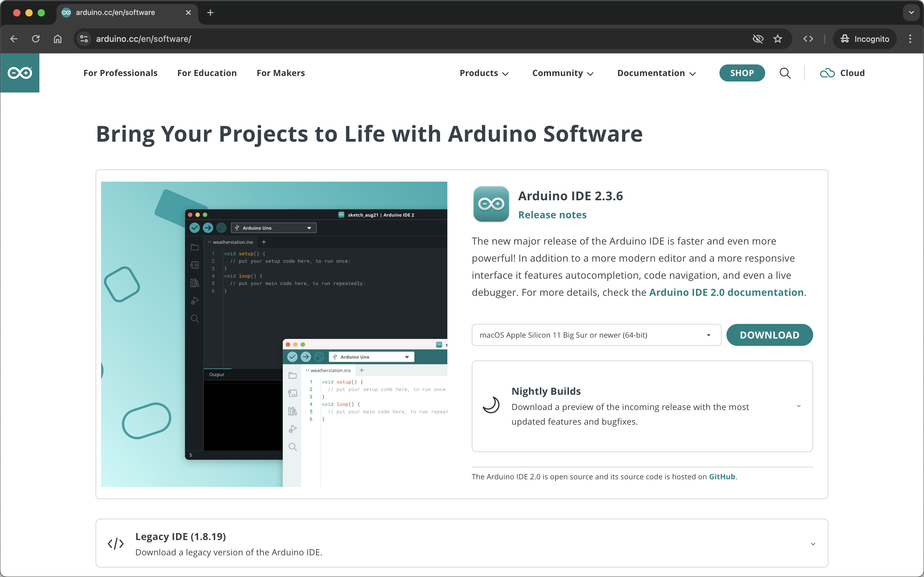Viewport: 924px width, 577px height.
Task: Open the Products menu
Action: [484, 73]
